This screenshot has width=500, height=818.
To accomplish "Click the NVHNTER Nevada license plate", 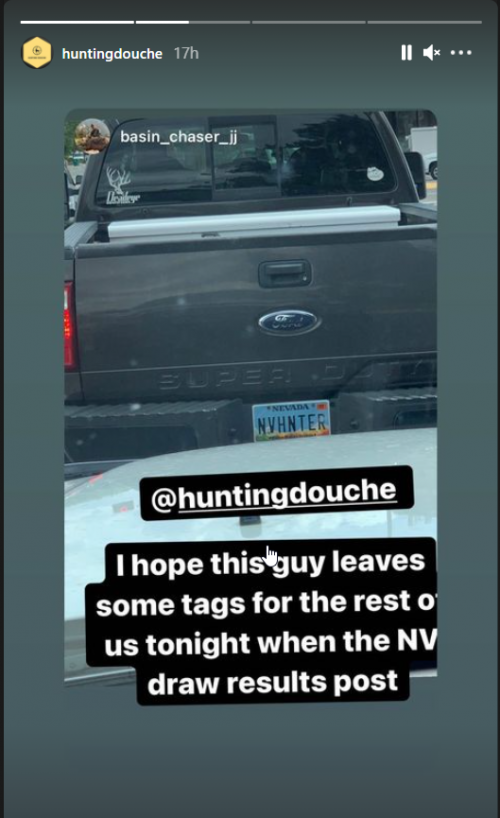I will coord(291,421).
